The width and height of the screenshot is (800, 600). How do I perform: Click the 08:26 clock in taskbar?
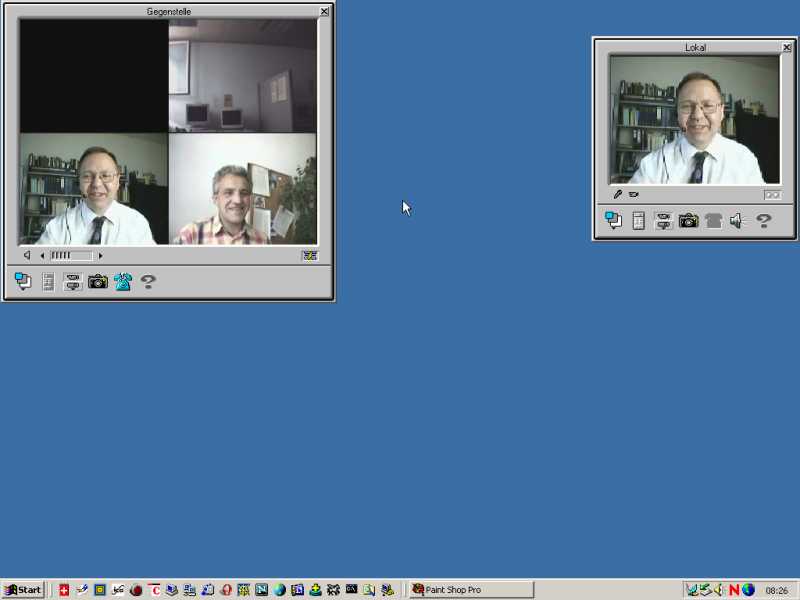pos(777,590)
